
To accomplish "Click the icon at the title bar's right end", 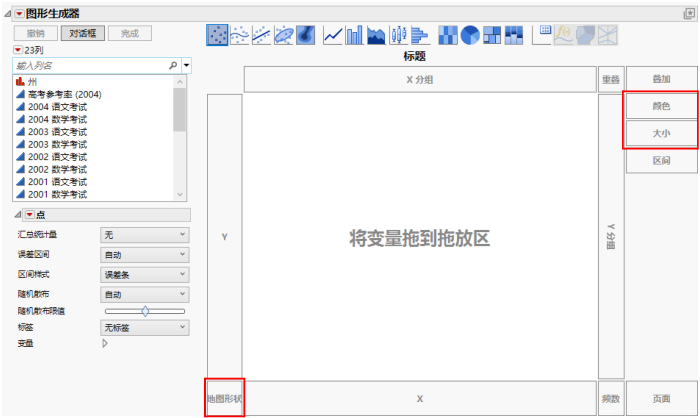I will [688, 14].
